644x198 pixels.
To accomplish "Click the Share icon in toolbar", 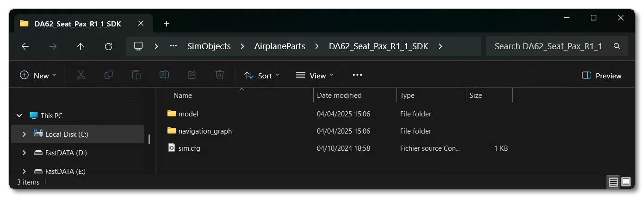I will click(192, 75).
